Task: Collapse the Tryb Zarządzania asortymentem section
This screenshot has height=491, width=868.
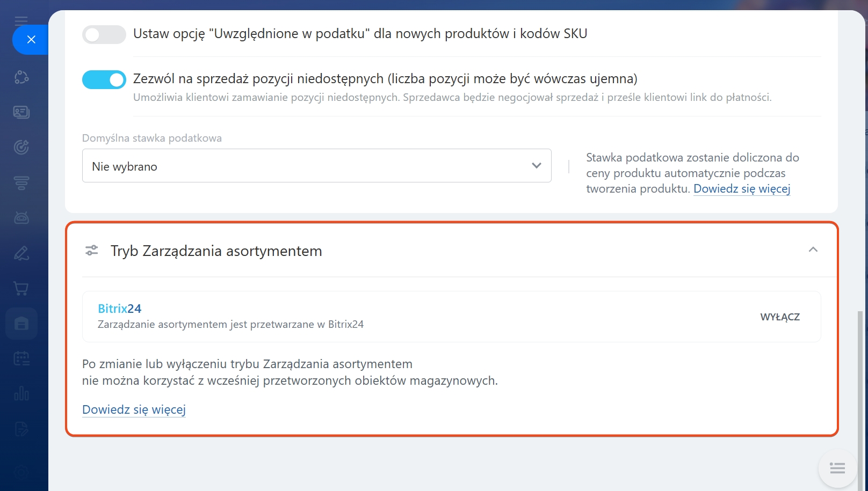Action: [x=813, y=250]
